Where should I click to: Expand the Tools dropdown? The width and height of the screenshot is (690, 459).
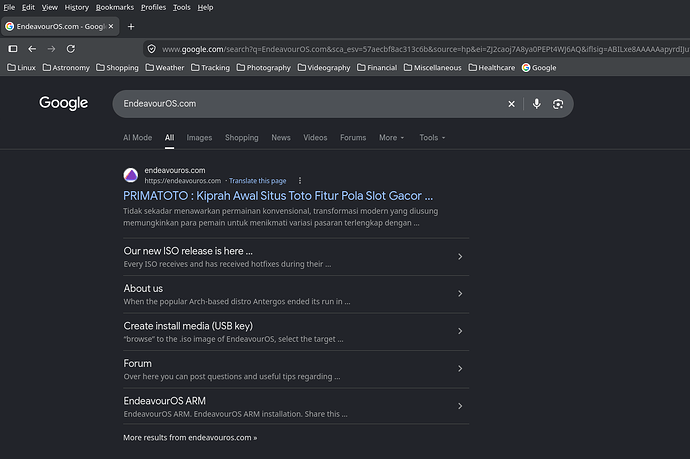432,138
